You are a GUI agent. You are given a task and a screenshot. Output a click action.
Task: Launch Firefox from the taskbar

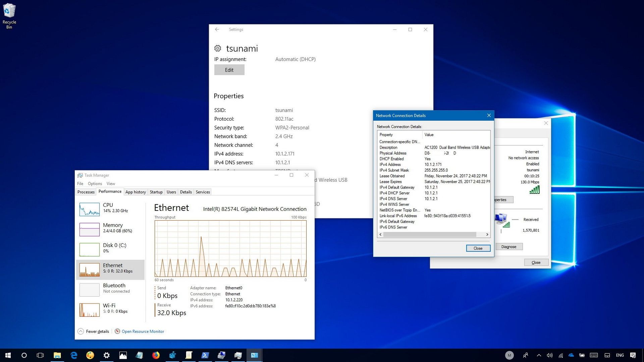point(156,355)
